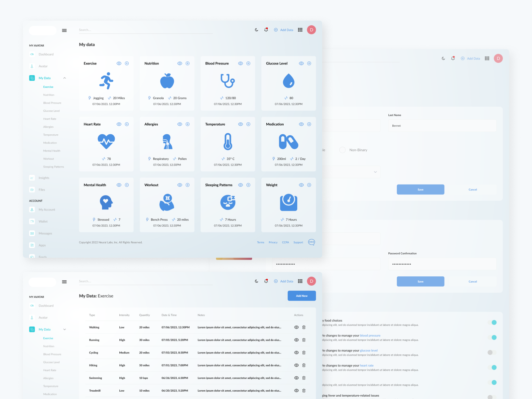Collapse My Data submenu in top sidebar

click(65, 78)
